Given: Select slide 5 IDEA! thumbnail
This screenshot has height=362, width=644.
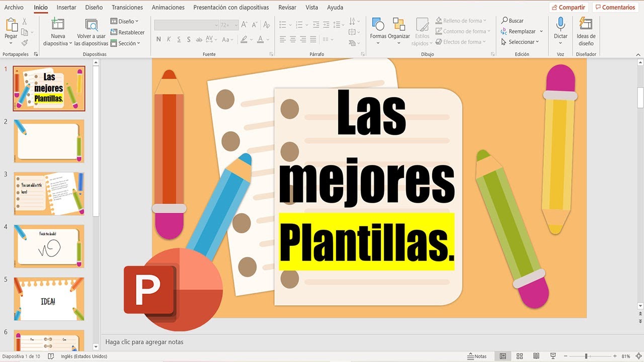Looking at the screenshot, I should click(49, 299).
